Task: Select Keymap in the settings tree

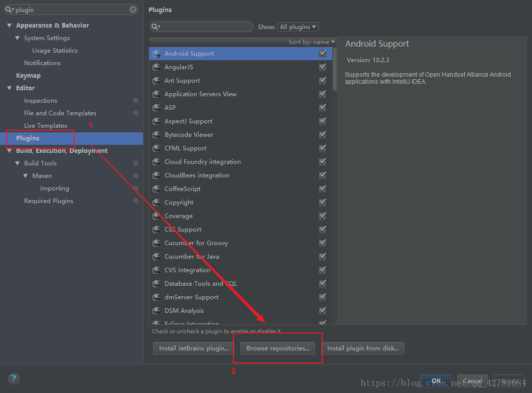Action: tap(28, 76)
